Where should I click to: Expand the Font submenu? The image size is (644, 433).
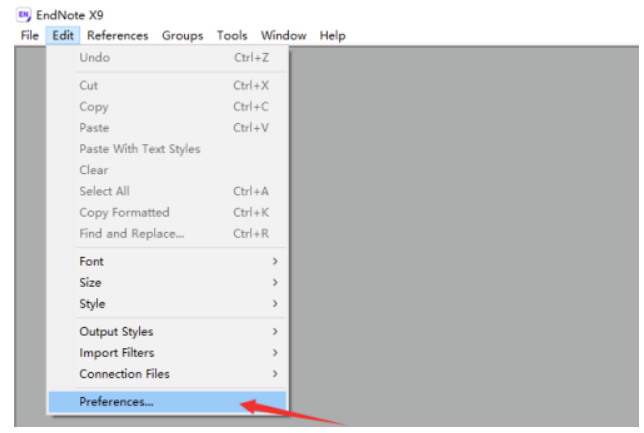pyautogui.click(x=168, y=261)
